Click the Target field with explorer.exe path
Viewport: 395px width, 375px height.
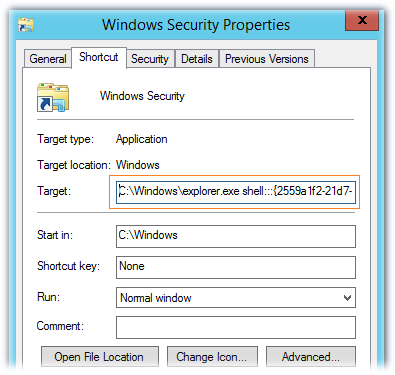(236, 192)
